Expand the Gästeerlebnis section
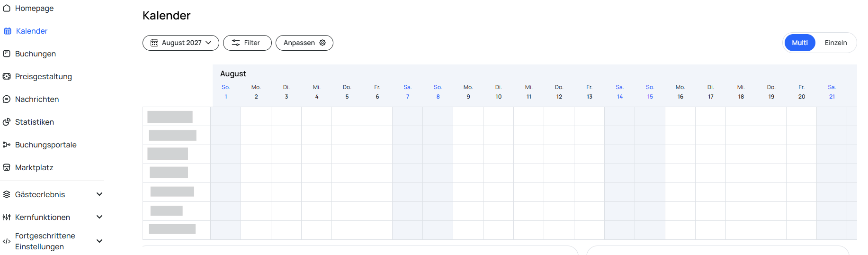This screenshot has height=255, width=868. 99,194
